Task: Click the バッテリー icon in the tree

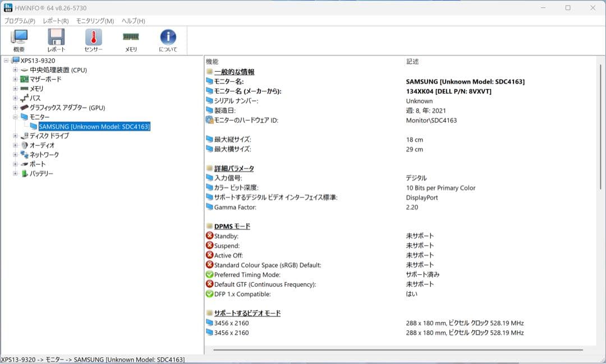Action: 25,173
